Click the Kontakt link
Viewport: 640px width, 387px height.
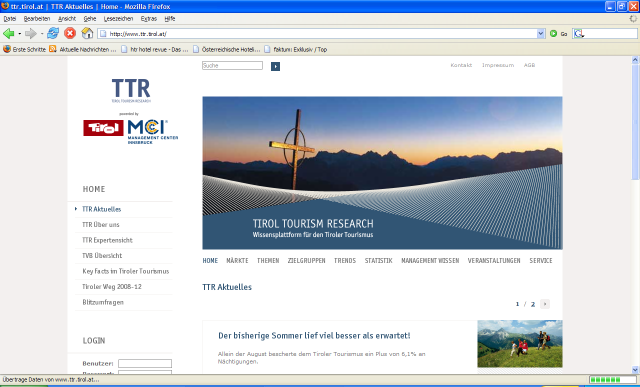point(461,65)
